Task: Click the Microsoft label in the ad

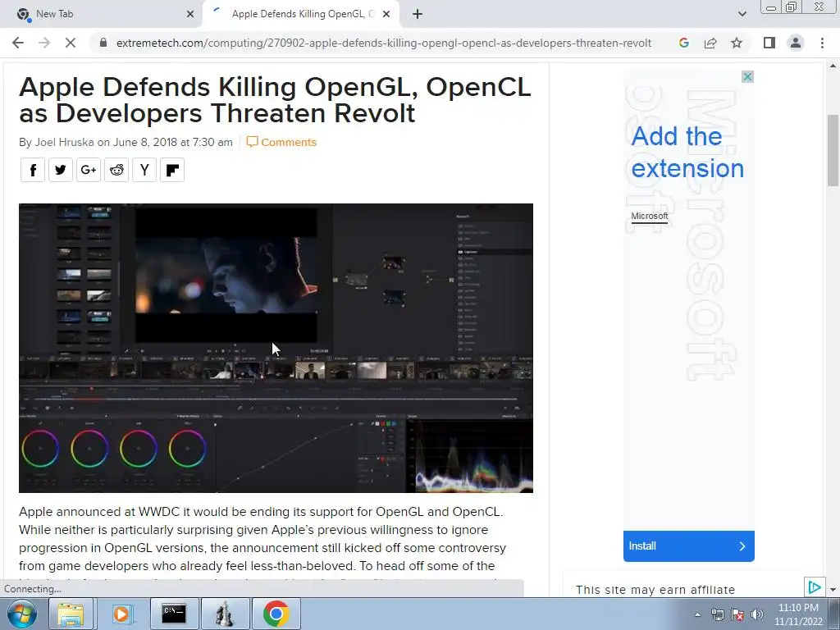Action: tap(650, 216)
